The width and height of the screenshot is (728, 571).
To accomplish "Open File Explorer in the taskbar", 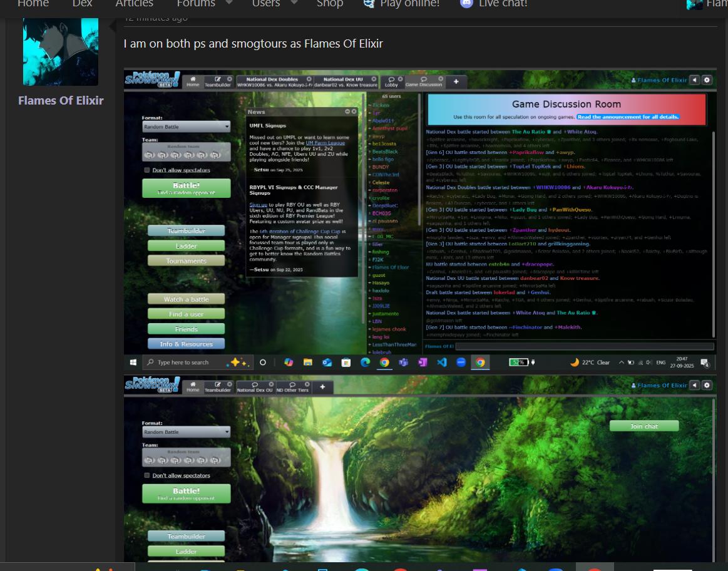I will coord(307,363).
